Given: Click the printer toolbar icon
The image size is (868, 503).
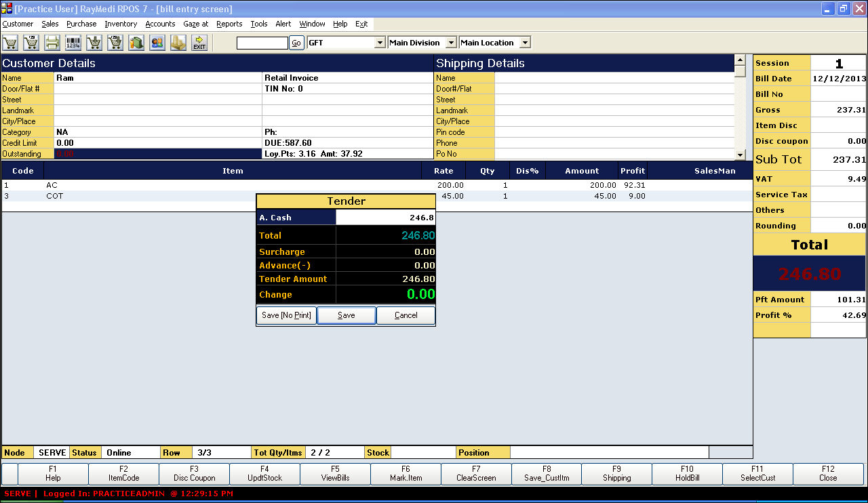Looking at the screenshot, I should 52,43.
